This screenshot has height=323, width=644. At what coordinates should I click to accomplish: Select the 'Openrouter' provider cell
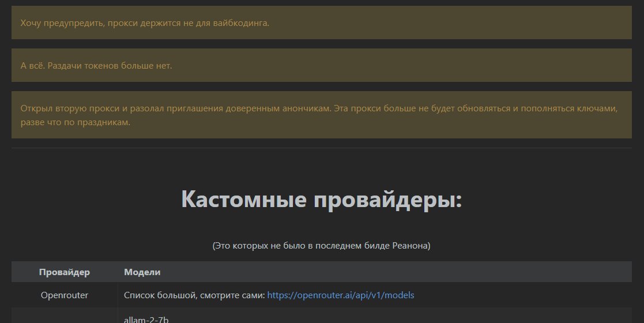(65, 295)
